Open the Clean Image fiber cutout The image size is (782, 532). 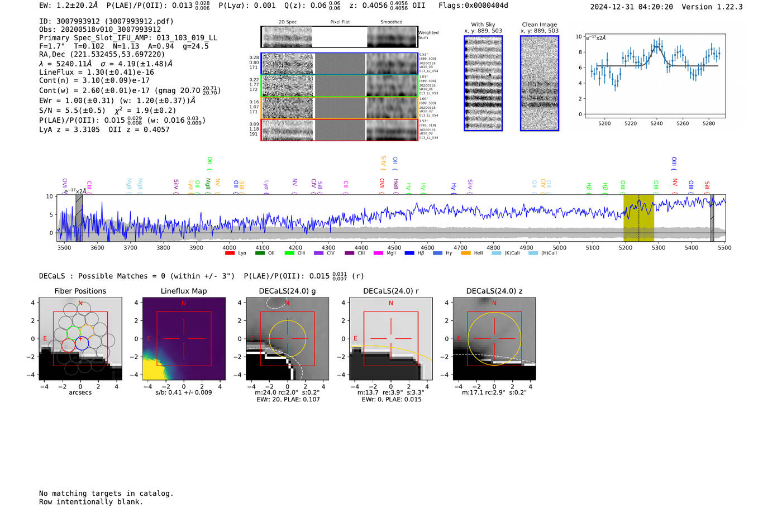tap(540, 83)
